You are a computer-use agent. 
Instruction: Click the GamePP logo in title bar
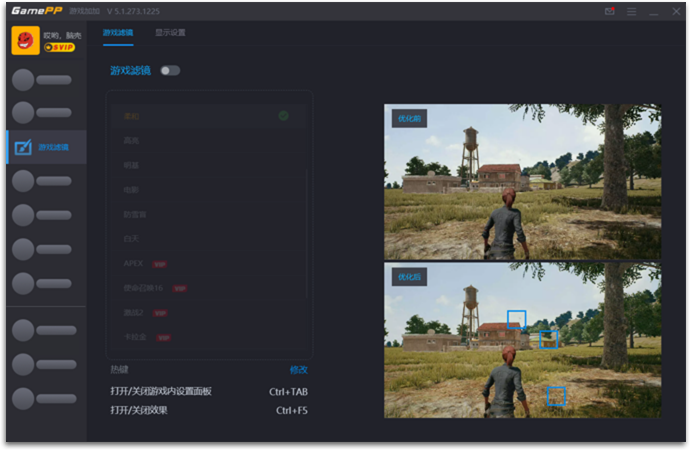click(x=37, y=11)
